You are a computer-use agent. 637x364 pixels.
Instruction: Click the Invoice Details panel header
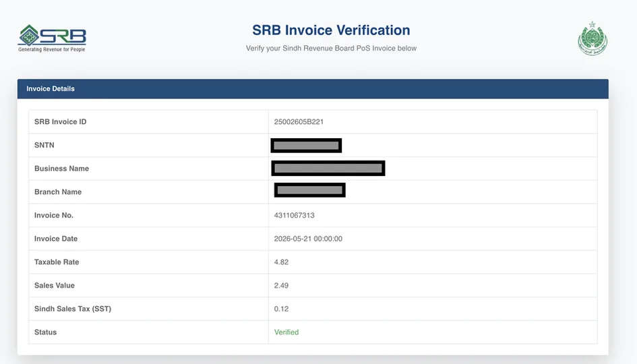point(313,88)
